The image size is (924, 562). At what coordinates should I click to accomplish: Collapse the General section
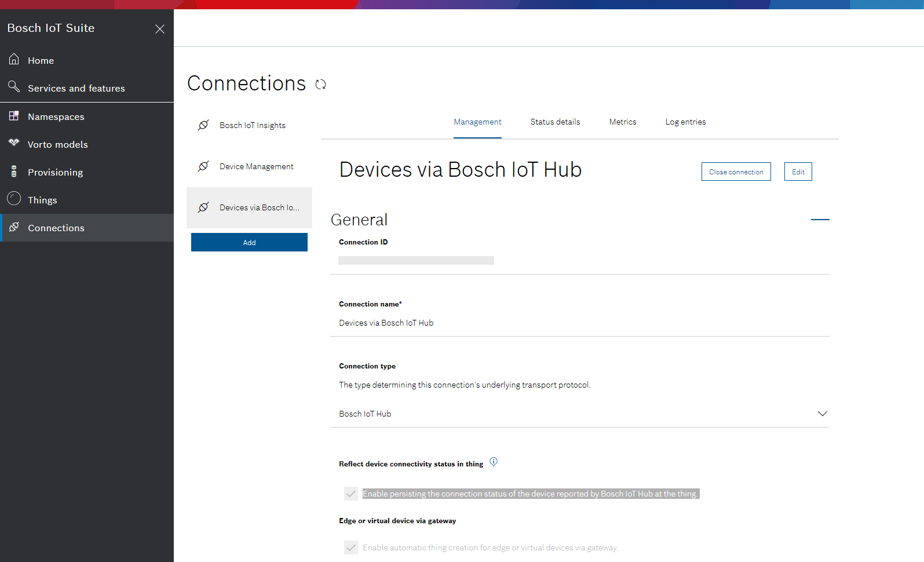[820, 220]
